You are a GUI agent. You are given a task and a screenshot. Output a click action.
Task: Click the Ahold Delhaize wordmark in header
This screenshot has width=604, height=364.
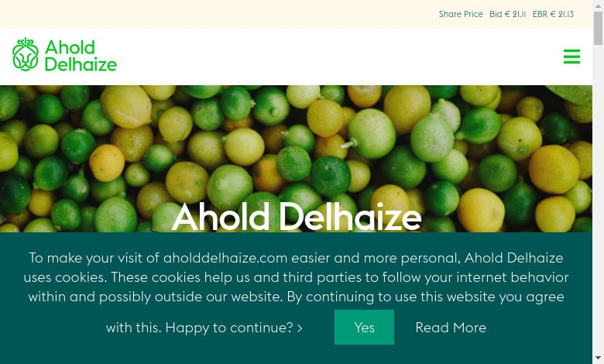(x=81, y=56)
